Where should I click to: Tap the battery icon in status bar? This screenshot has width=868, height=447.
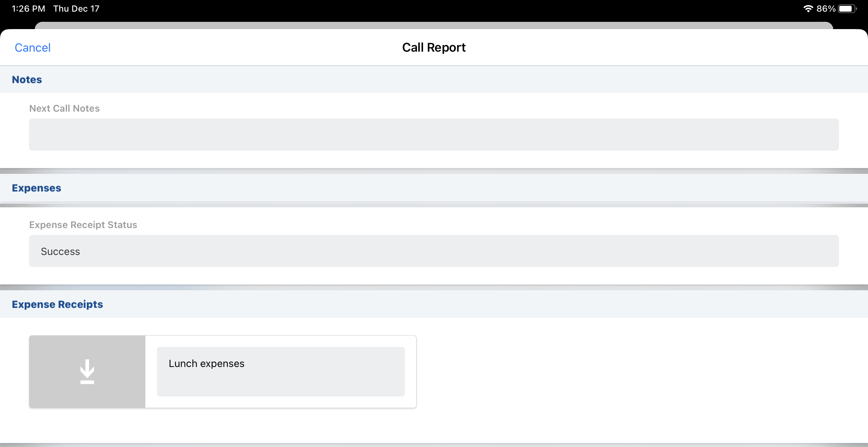847,9
